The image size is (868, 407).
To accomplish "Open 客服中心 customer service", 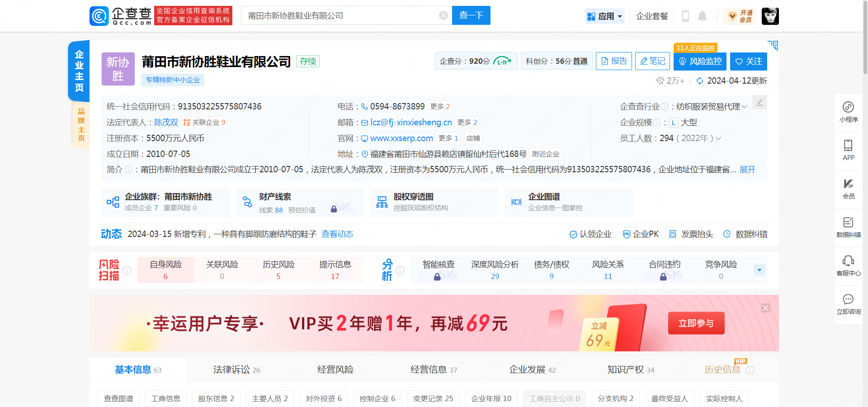I will coord(848,266).
